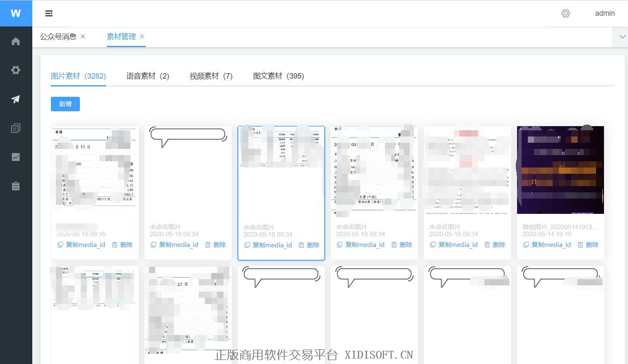Open the dark purple 微信图片 thumbnail
This screenshot has width=628, height=364.
(x=561, y=170)
